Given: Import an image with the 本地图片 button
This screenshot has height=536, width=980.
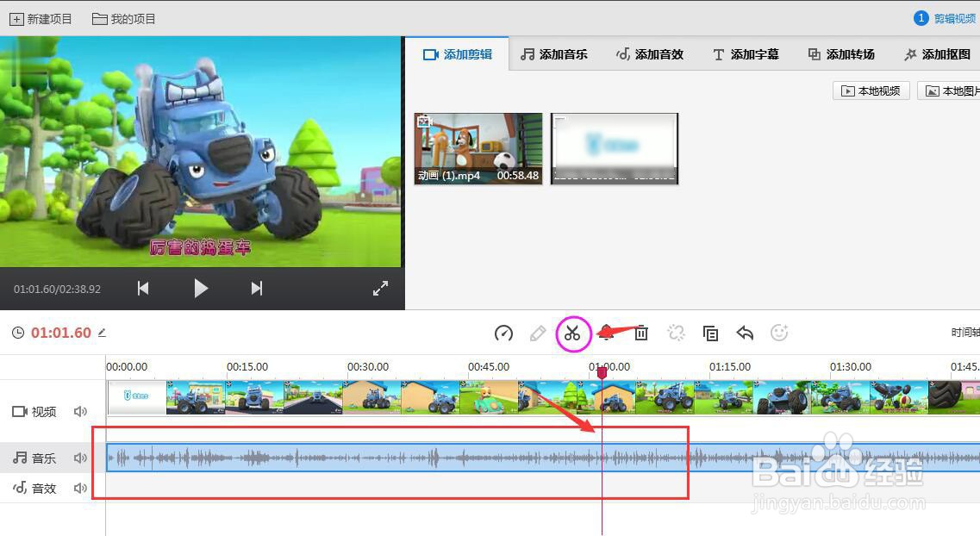Looking at the screenshot, I should [x=949, y=90].
